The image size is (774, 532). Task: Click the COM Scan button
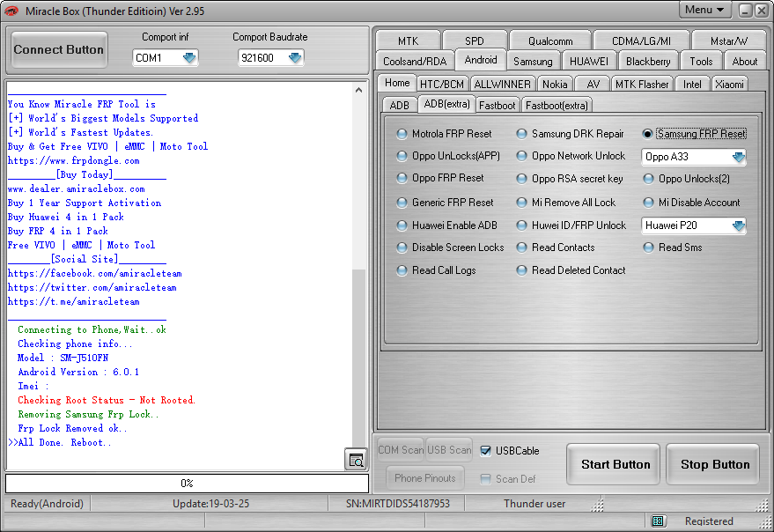(401, 449)
